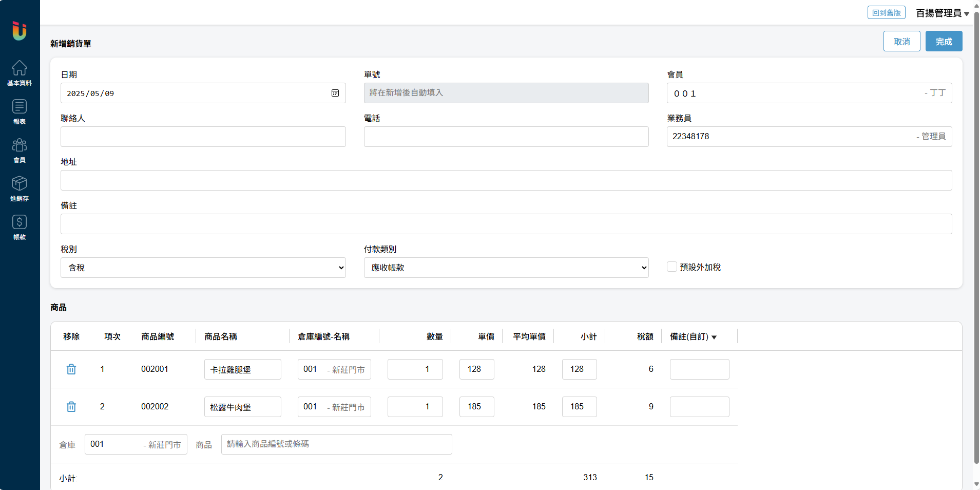980x490 pixels.
Task: Open the date picker calendar icon
Action: click(x=335, y=93)
